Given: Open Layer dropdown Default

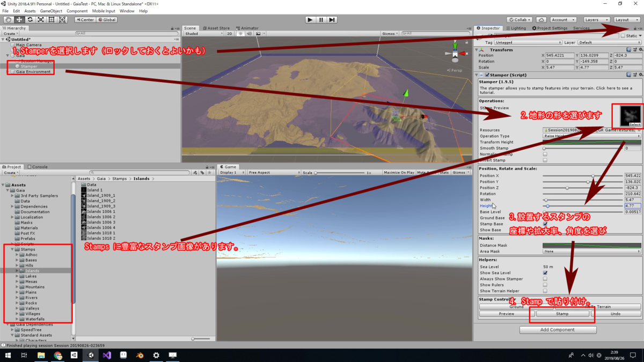Looking at the screenshot, I should click(610, 42).
